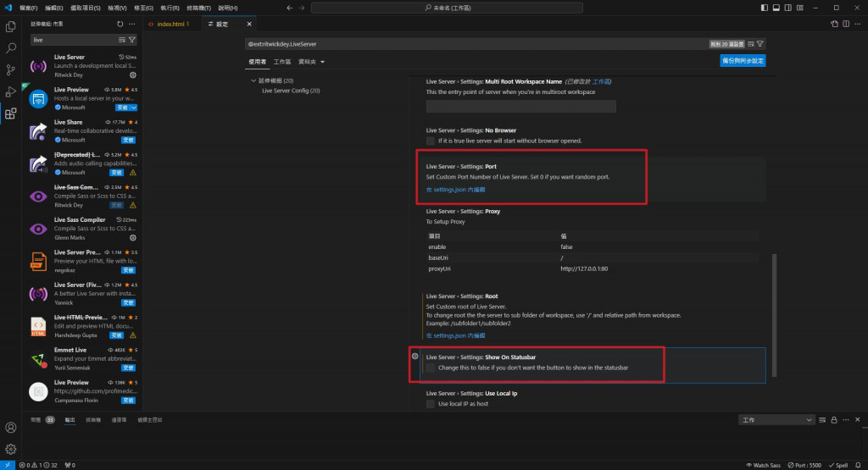
Task: Open the remote window status indicator
Action: pos(8,465)
